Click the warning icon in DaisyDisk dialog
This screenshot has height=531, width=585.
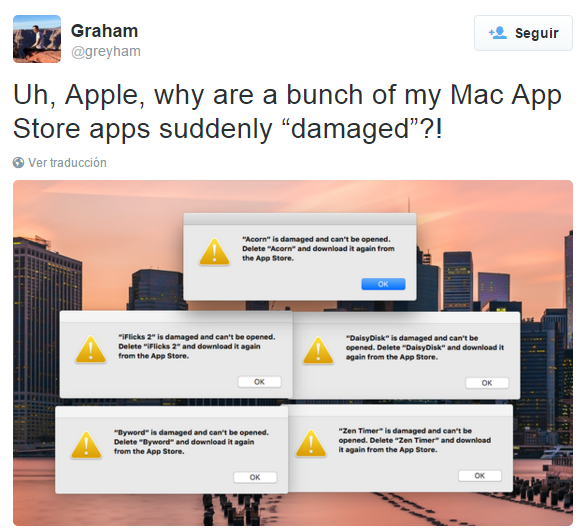(x=318, y=350)
